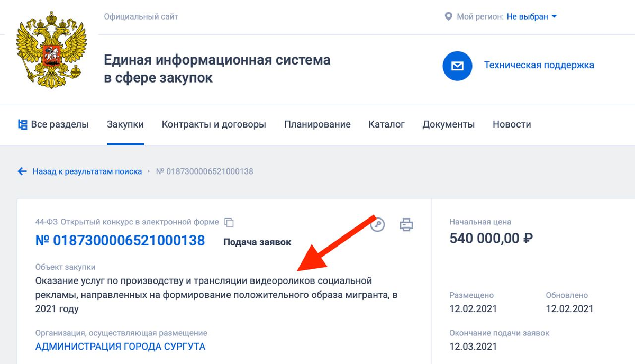Switch to the Новости tab

(511, 124)
